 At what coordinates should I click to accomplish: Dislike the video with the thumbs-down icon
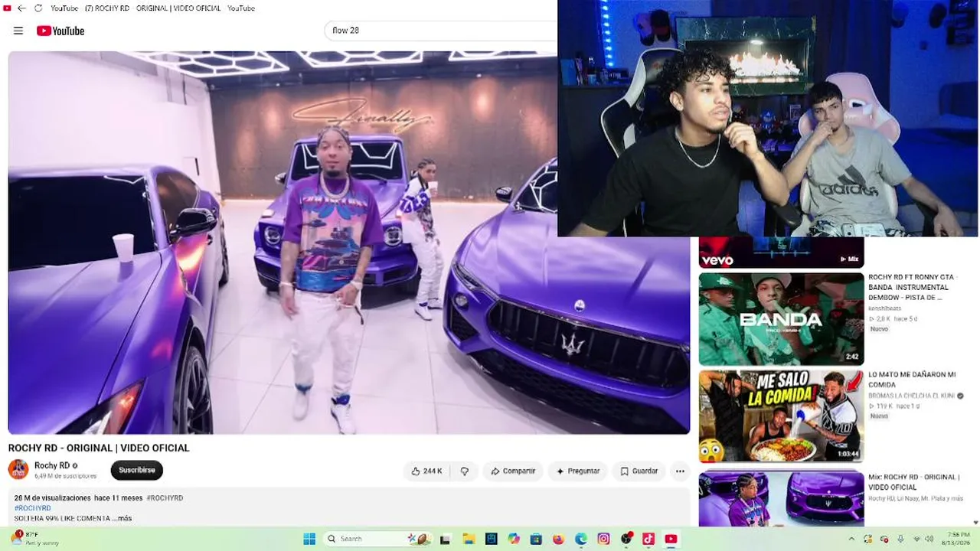coord(464,471)
